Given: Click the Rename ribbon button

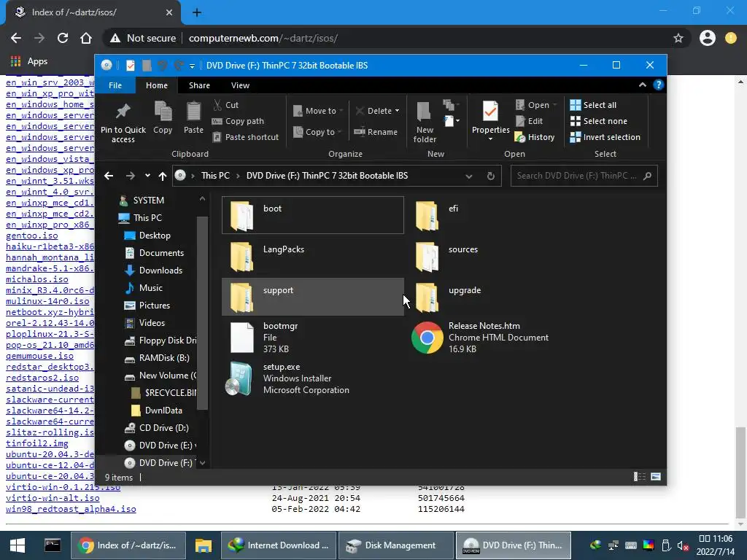Looking at the screenshot, I should point(376,132).
